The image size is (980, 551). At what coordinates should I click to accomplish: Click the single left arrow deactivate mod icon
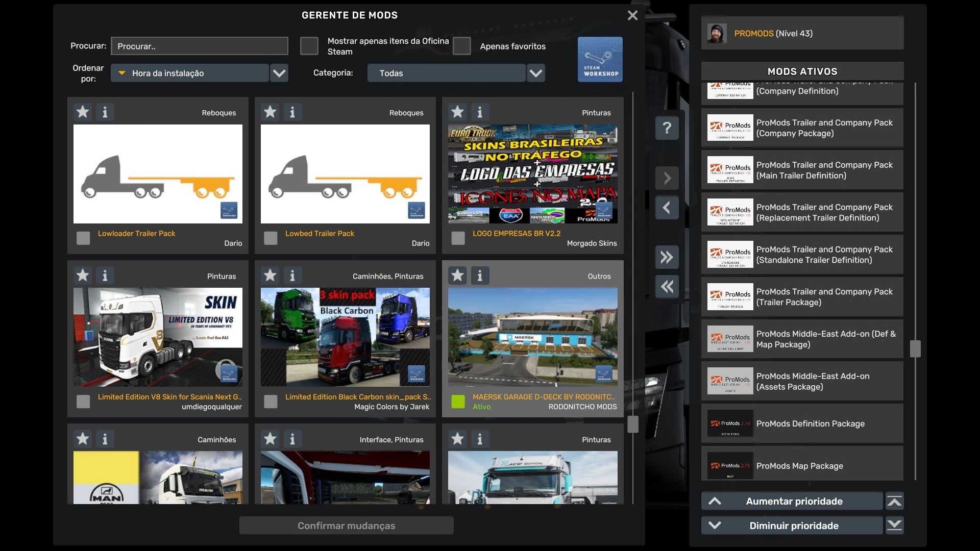click(x=667, y=208)
